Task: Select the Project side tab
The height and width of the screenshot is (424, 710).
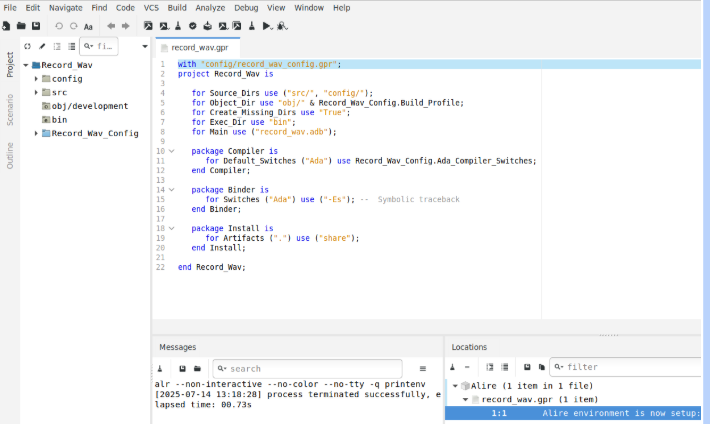Action: pos(10,65)
